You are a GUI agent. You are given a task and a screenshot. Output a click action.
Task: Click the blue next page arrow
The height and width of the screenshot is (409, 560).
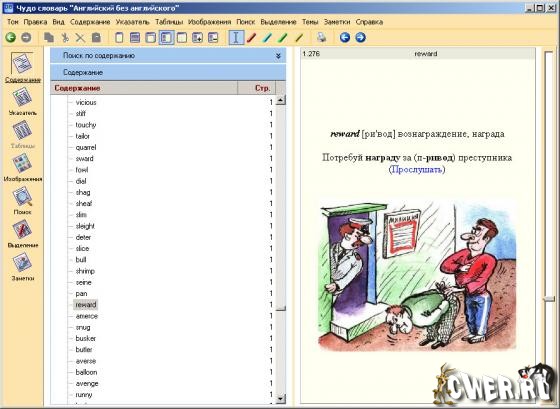[x=360, y=37]
